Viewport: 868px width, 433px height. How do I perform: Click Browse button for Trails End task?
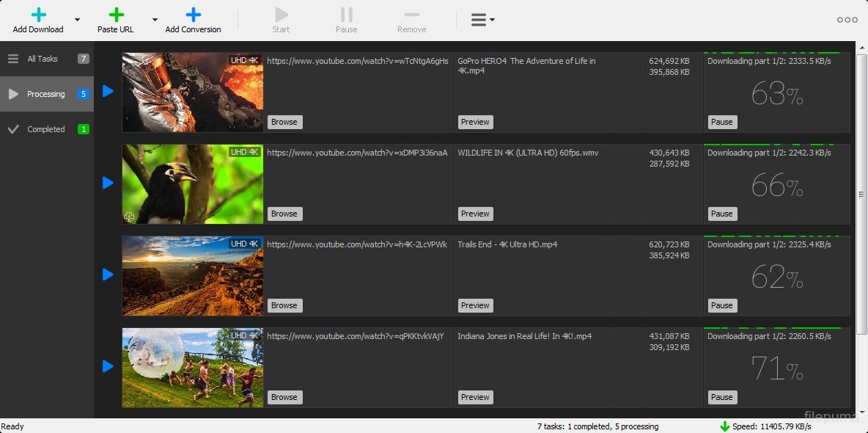(x=284, y=305)
